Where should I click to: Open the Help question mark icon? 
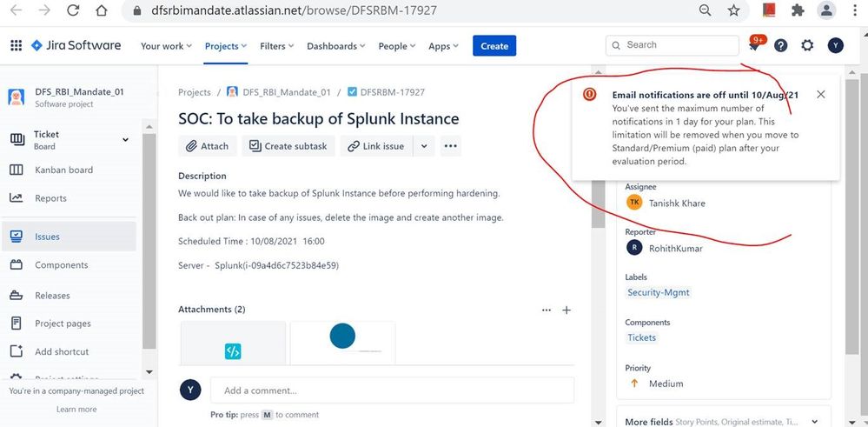click(x=780, y=46)
